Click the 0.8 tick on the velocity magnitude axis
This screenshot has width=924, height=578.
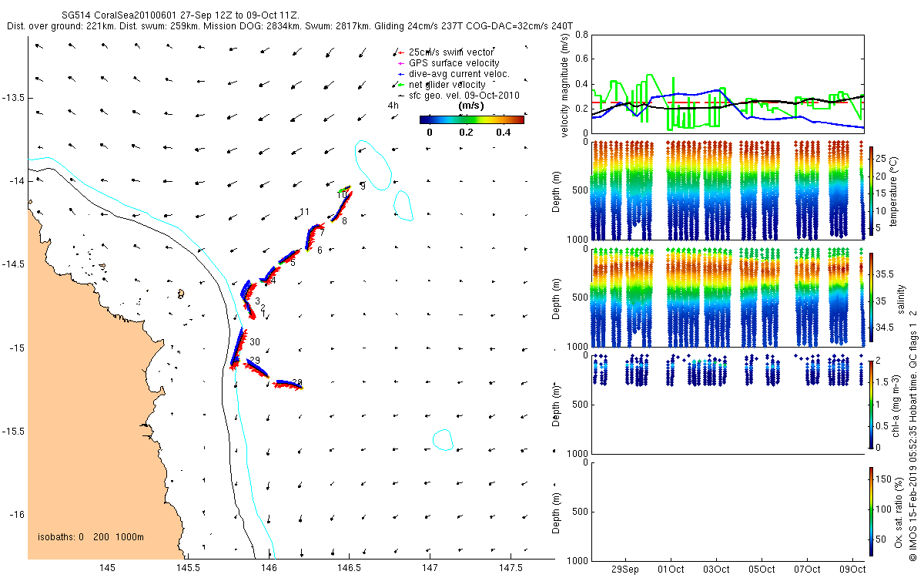click(581, 35)
